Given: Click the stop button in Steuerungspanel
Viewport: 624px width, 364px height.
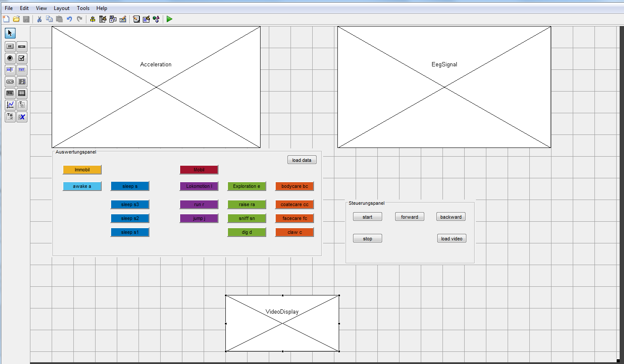Looking at the screenshot, I should tap(367, 238).
